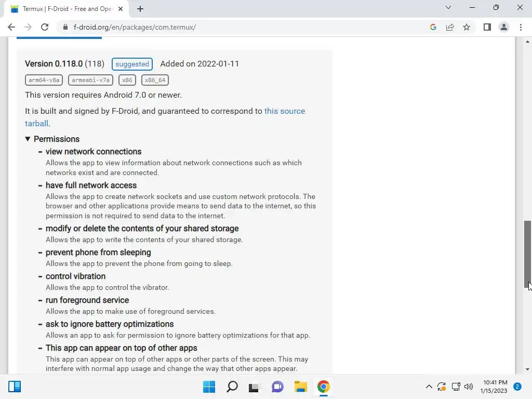Screen dimensions: 532x399
Task: Click the Added on 2022-01-11 text
Action: pyautogui.click(x=199, y=64)
